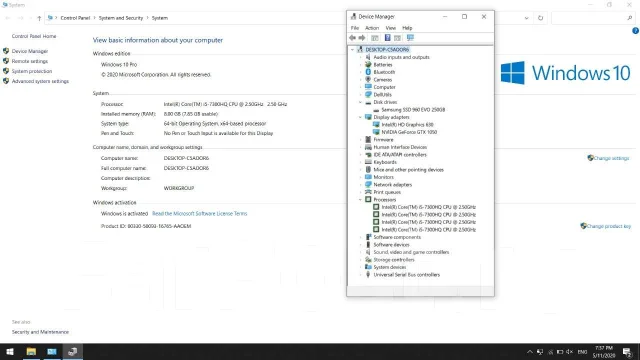Click the Help icon in Device Manager toolbar
640x360 pixels.
click(x=387, y=38)
